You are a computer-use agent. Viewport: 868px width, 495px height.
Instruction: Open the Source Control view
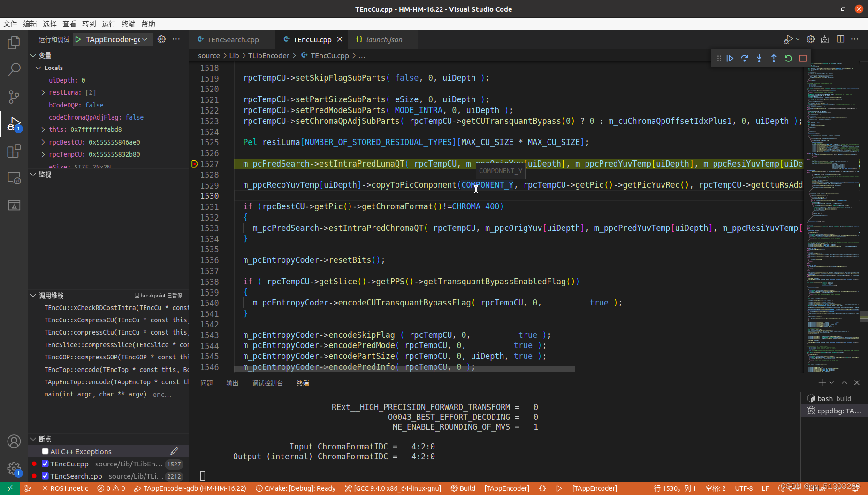point(14,97)
